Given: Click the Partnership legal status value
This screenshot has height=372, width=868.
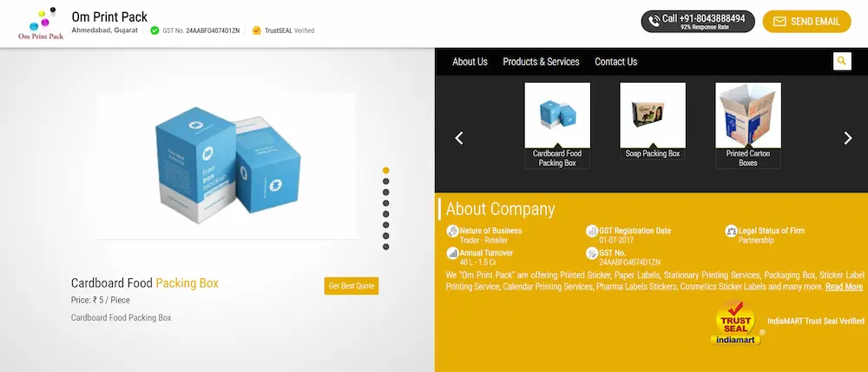Looking at the screenshot, I should (756, 241).
